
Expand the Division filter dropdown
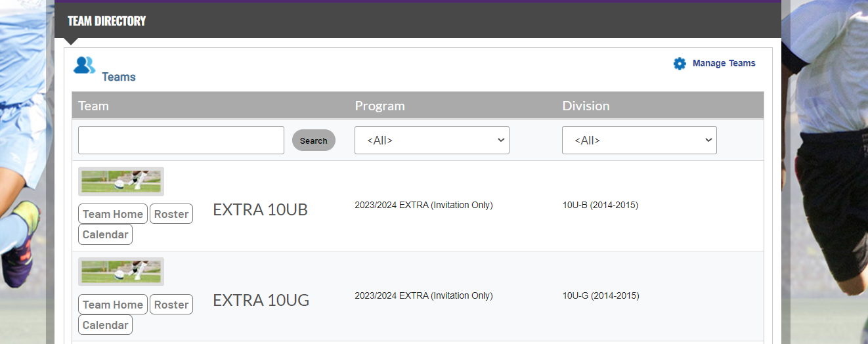[x=639, y=140]
